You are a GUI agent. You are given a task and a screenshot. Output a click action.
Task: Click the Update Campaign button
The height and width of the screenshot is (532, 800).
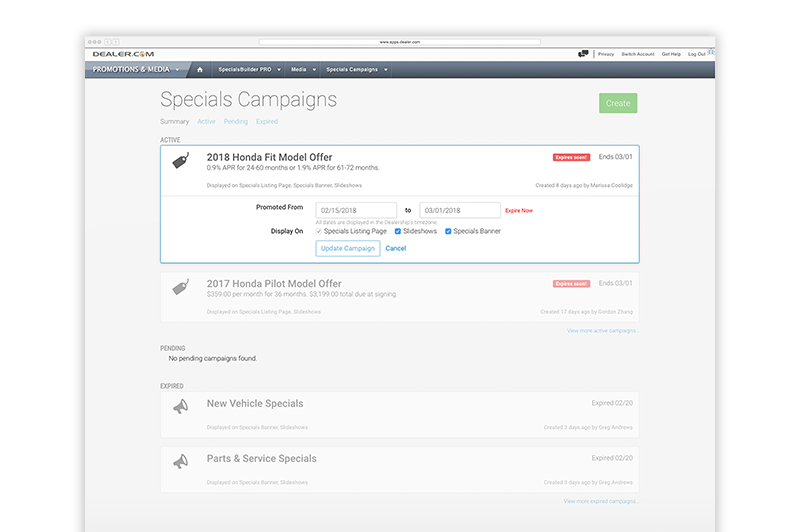(x=348, y=248)
